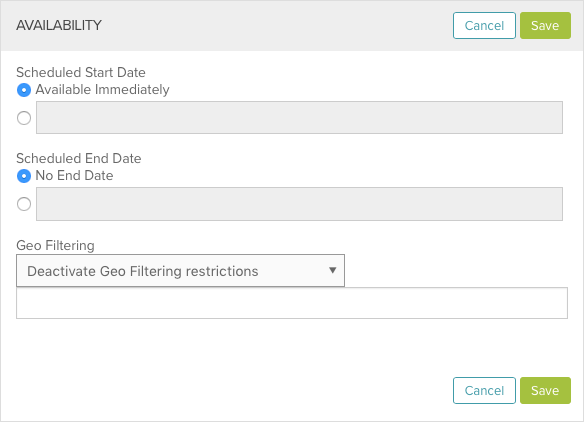Click the Scheduled Start Date label

(81, 72)
